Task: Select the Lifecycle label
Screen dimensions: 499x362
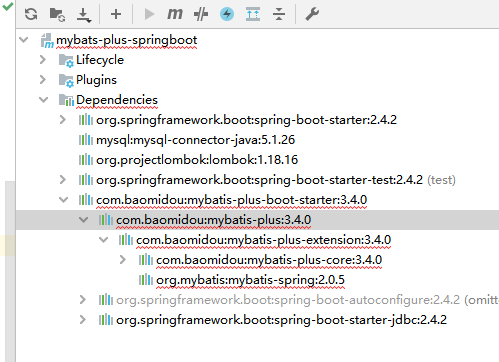Action: (x=100, y=60)
